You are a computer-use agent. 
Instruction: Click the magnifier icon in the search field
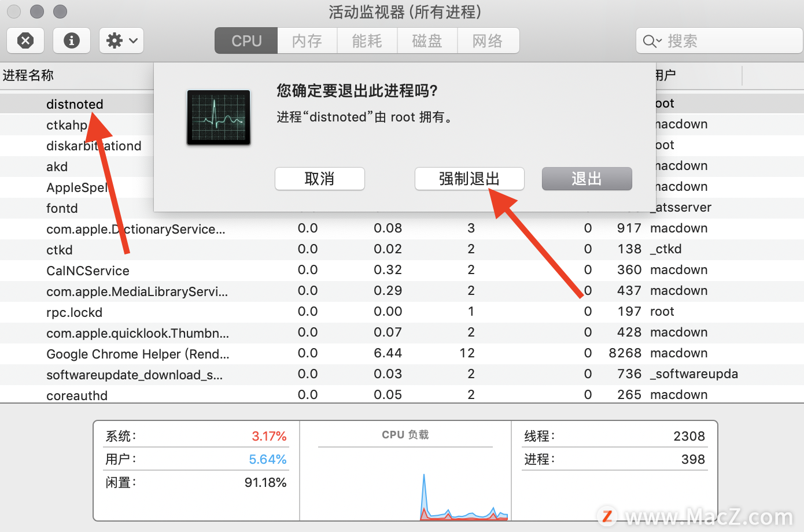652,41
